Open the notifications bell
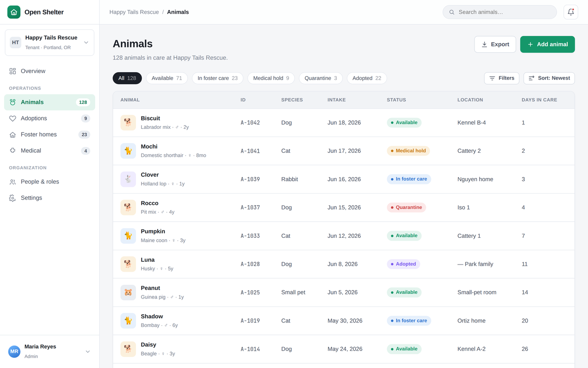 571,12
